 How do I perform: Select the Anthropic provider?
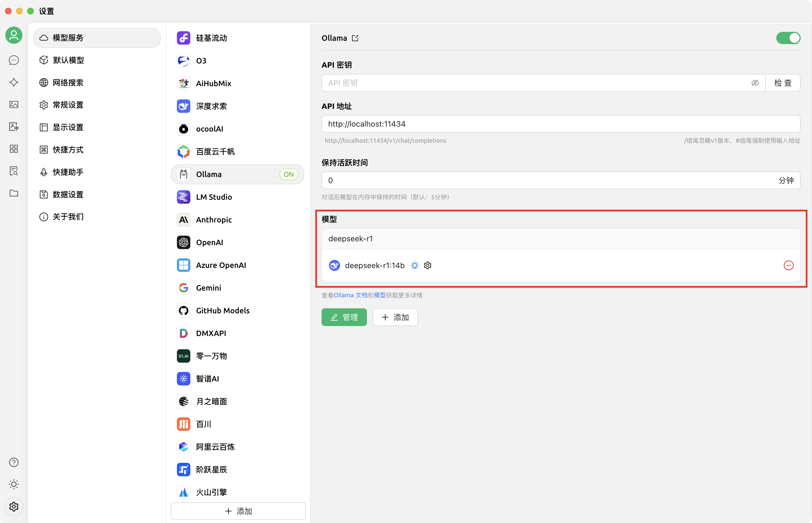tap(238, 220)
